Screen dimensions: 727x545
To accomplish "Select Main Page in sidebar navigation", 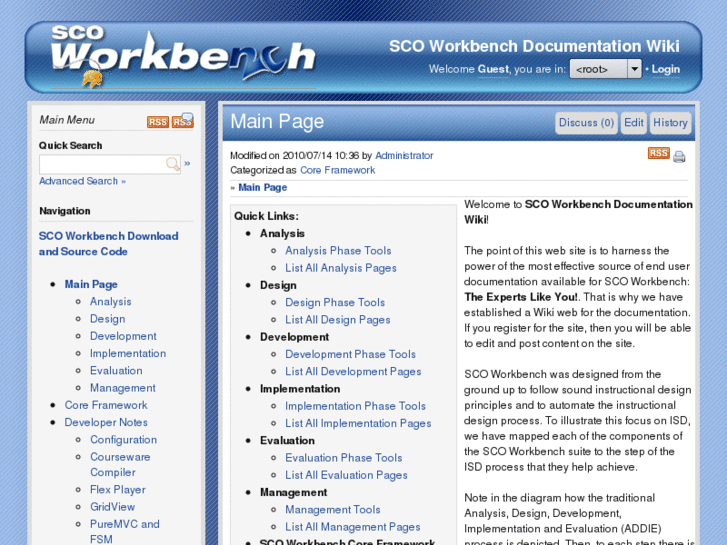I will pyautogui.click(x=91, y=284).
